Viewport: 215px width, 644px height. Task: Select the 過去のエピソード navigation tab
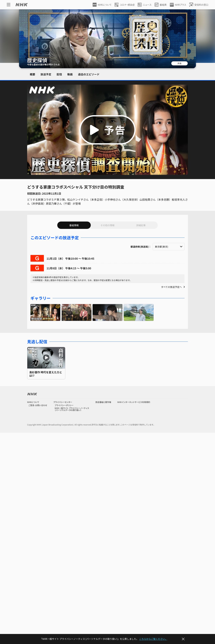point(89,74)
